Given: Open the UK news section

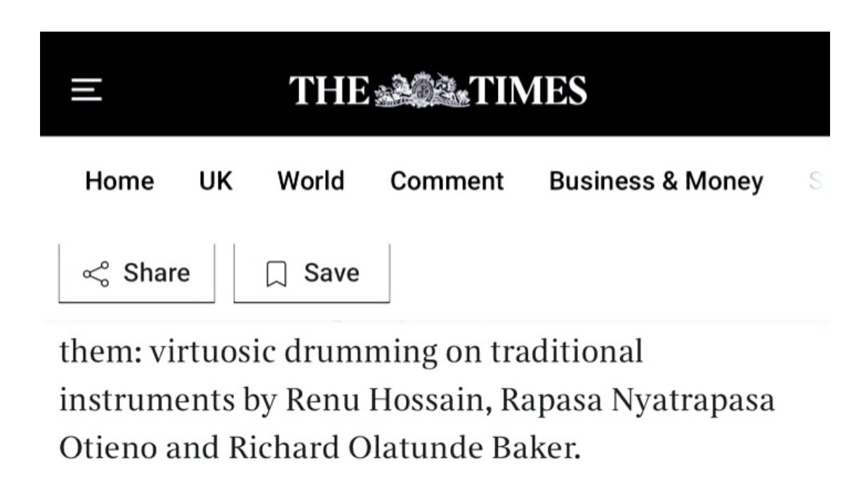Looking at the screenshot, I should point(216,181).
